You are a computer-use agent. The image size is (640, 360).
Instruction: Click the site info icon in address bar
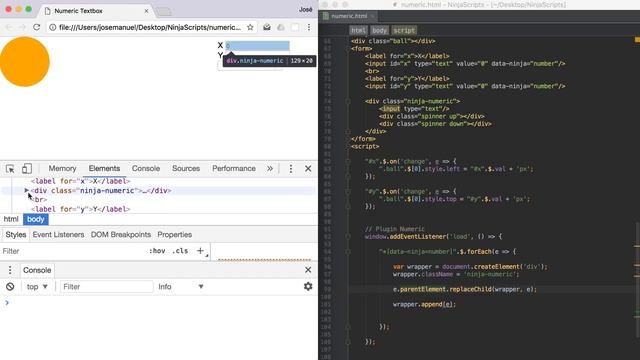[53, 27]
